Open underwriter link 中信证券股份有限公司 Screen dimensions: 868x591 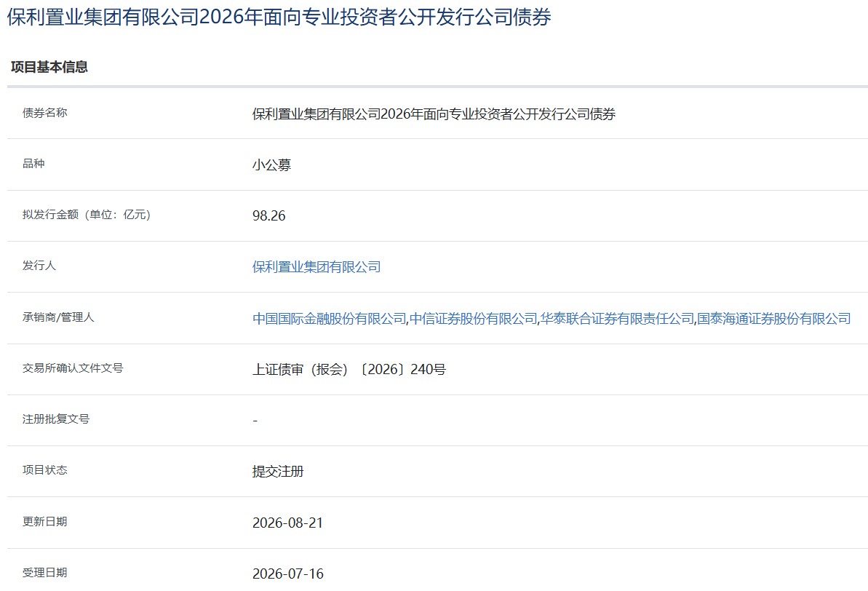[x=474, y=319]
